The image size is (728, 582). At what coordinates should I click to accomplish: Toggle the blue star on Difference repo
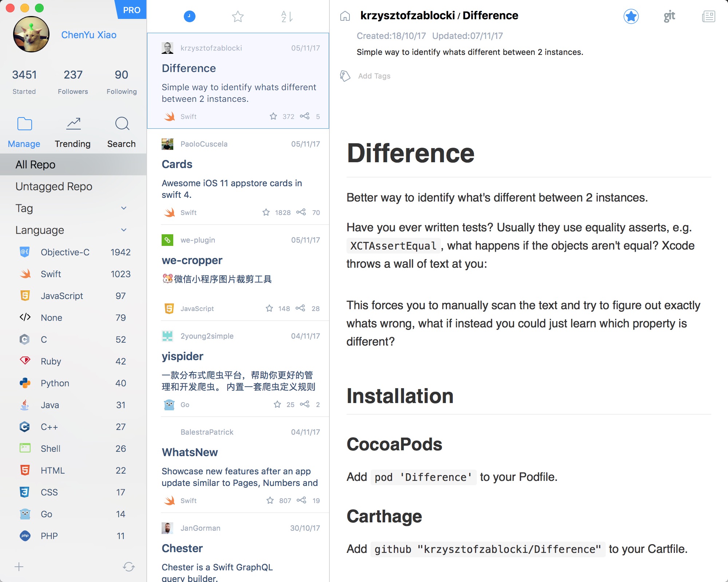631,16
